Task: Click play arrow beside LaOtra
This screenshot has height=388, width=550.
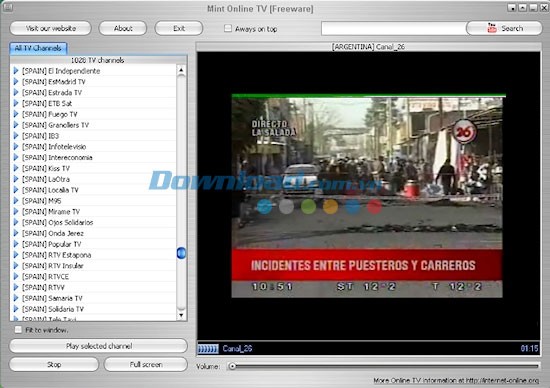Action: pyautogui.click(x=16, y=179)
